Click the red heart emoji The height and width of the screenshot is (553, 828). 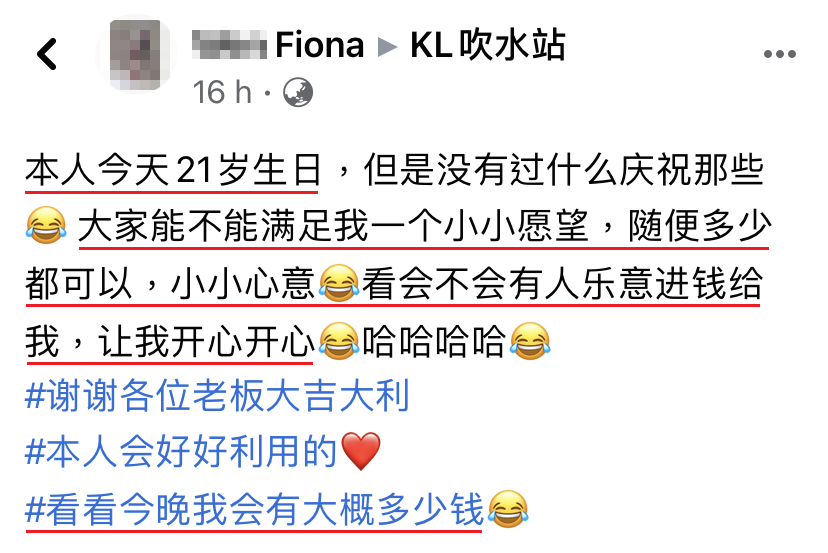361,451
